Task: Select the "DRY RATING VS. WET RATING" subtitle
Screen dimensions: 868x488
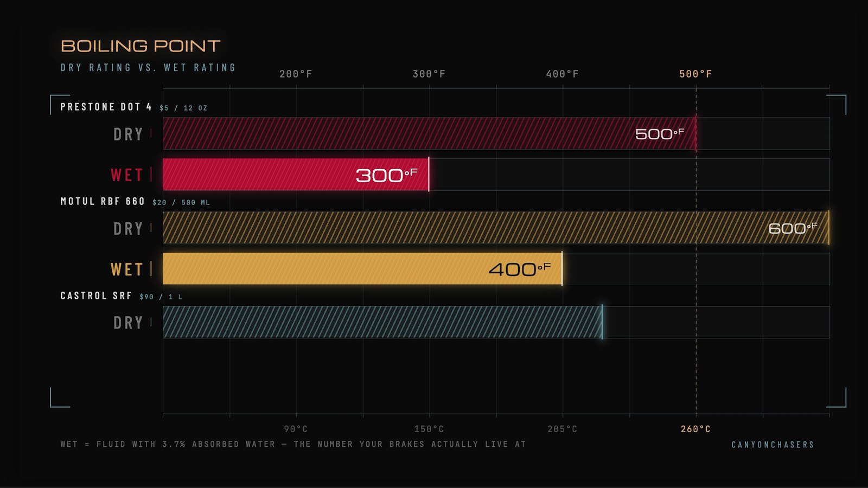Action: click(148, 68)
